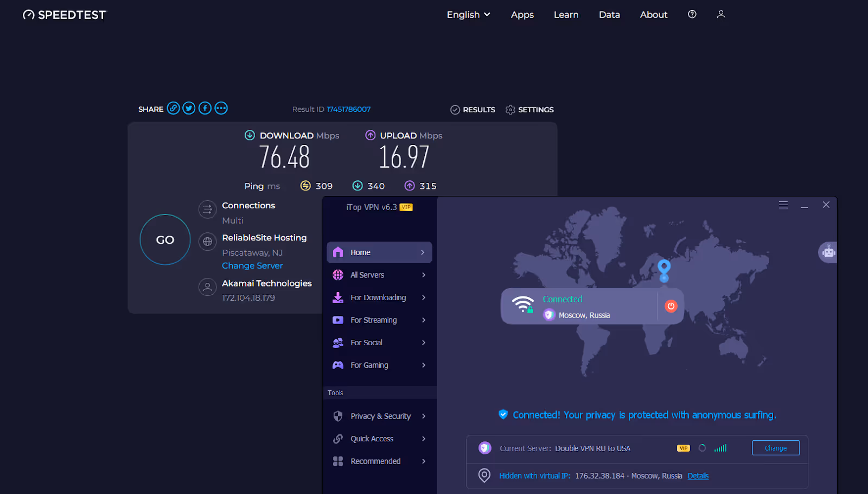Click the download arrow icon beside DOWNLOAD
The image size is (868, 494).
(x=250, y=135)
